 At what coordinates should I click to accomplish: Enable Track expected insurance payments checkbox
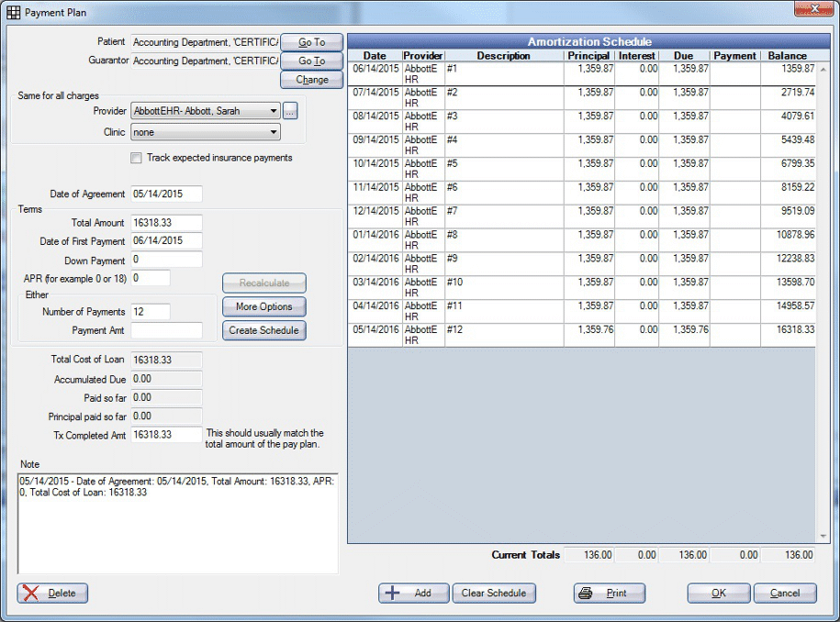pyautogui.click(x=137, y=158)
